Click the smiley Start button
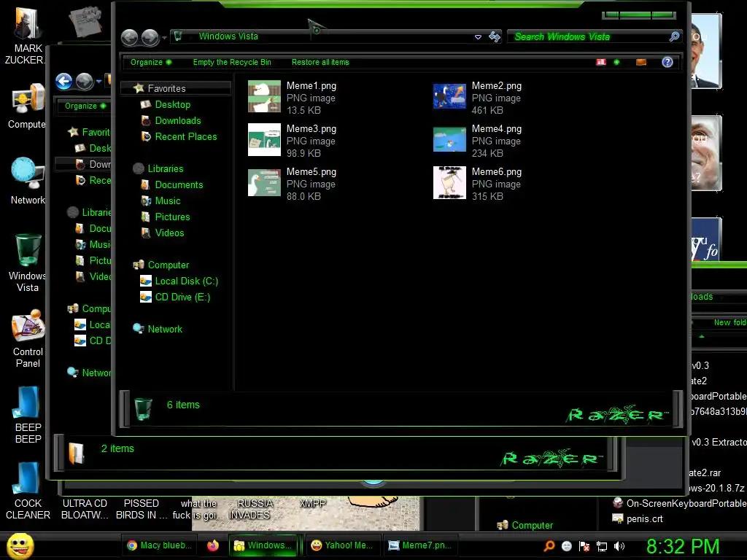The width and height of the screenshot is (747, 560). click(20, 545)
